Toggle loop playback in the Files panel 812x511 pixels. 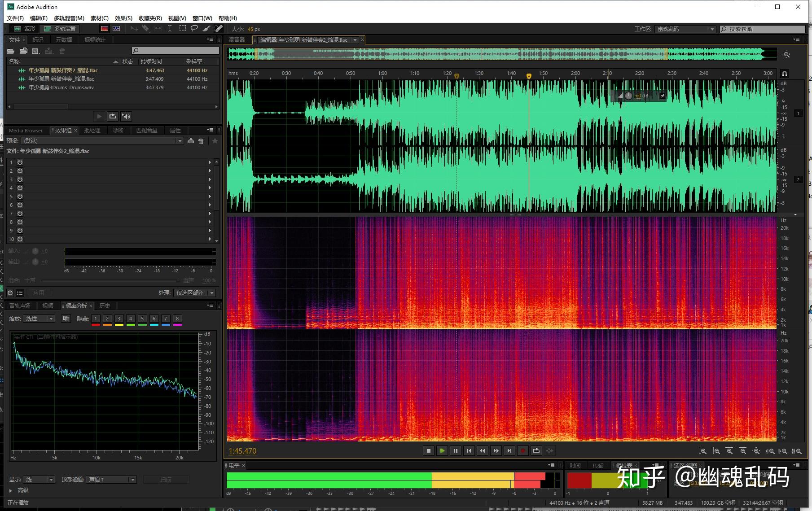click(x=113, y=117)
